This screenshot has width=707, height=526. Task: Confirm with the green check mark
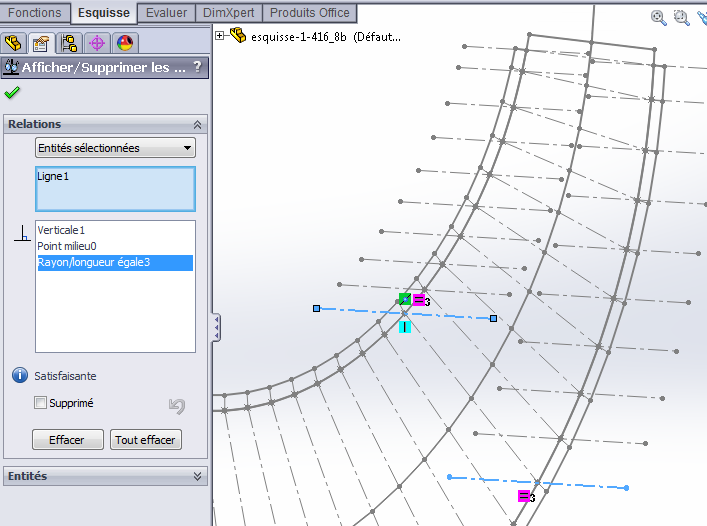12,92
